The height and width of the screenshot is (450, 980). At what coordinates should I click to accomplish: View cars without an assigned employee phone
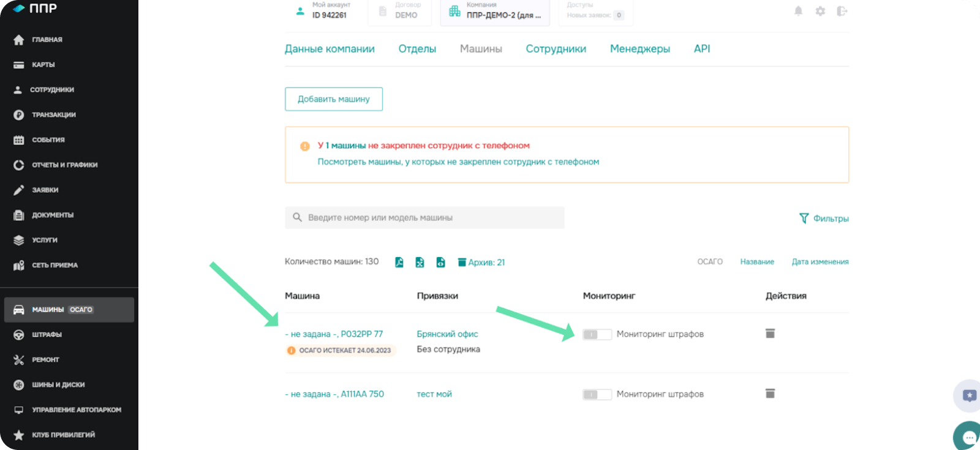(x=458, y=162)
